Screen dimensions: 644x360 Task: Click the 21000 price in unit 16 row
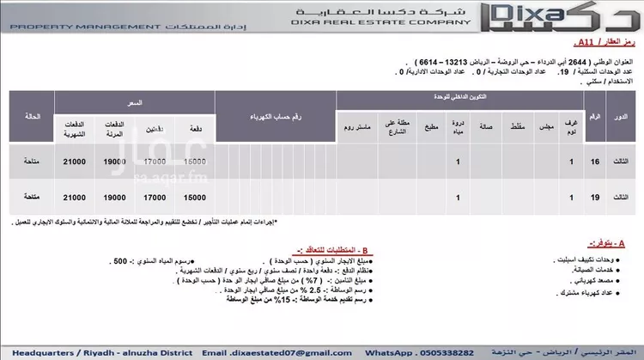pos(75,162)
